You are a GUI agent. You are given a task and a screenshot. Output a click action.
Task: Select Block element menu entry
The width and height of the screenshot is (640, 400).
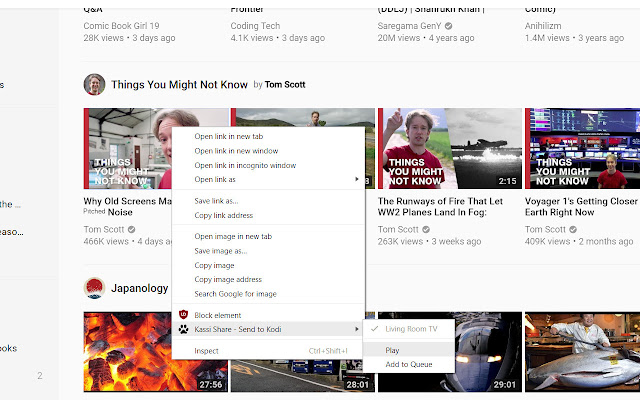(x=268, y=315)
